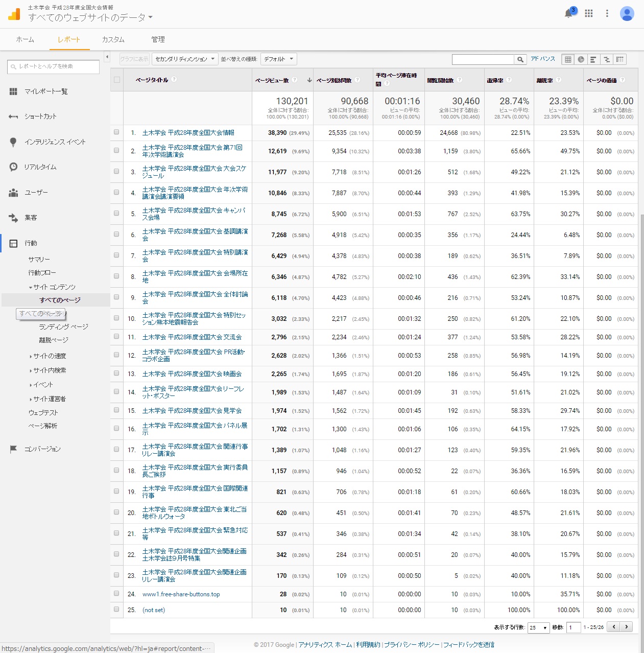
Task: Open the デフォルト sort type dropdown
Action: click(278, 59)
